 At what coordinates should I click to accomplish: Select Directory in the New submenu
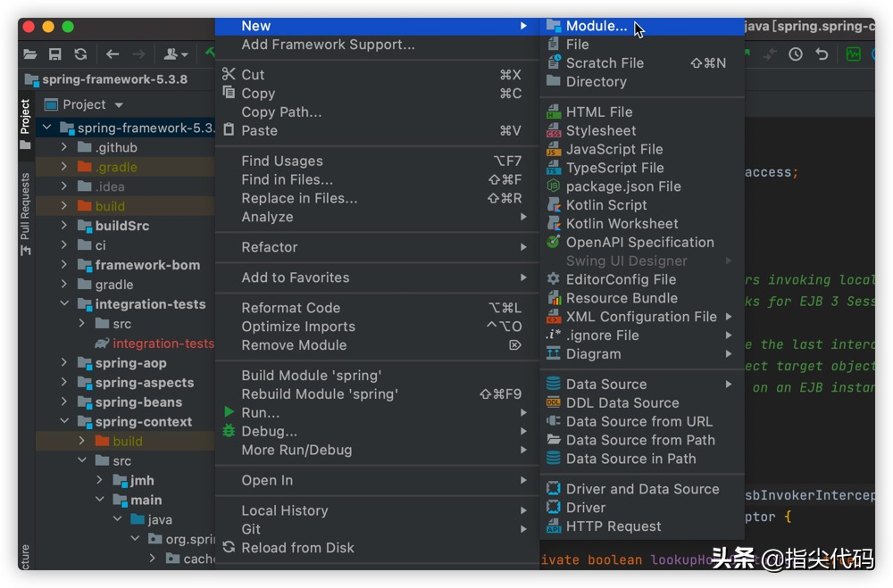pos(642,82)
